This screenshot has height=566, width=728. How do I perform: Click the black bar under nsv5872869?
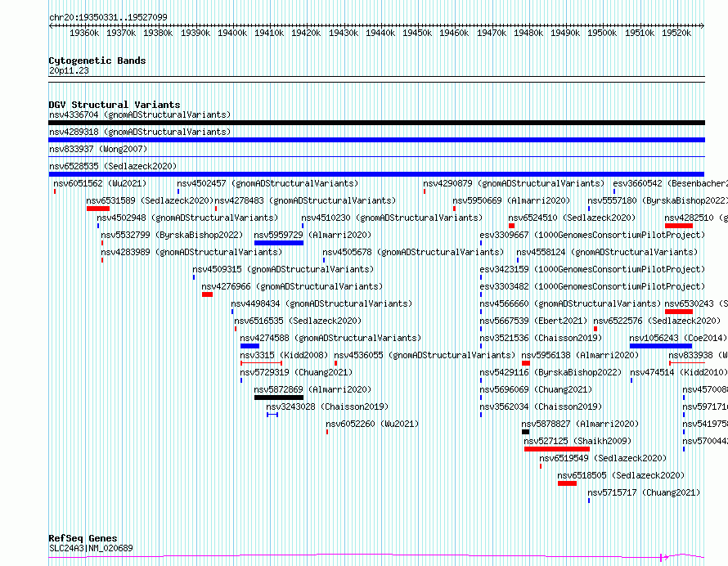click(279, 398)
